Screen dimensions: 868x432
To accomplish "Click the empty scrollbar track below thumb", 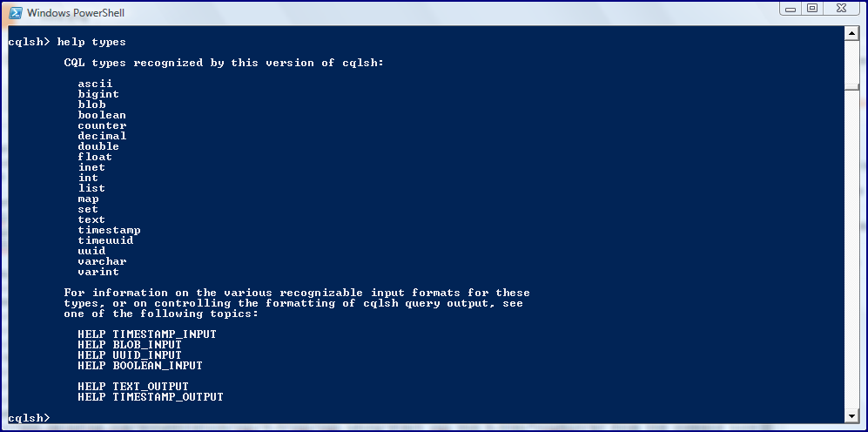I will click(851, 249).
